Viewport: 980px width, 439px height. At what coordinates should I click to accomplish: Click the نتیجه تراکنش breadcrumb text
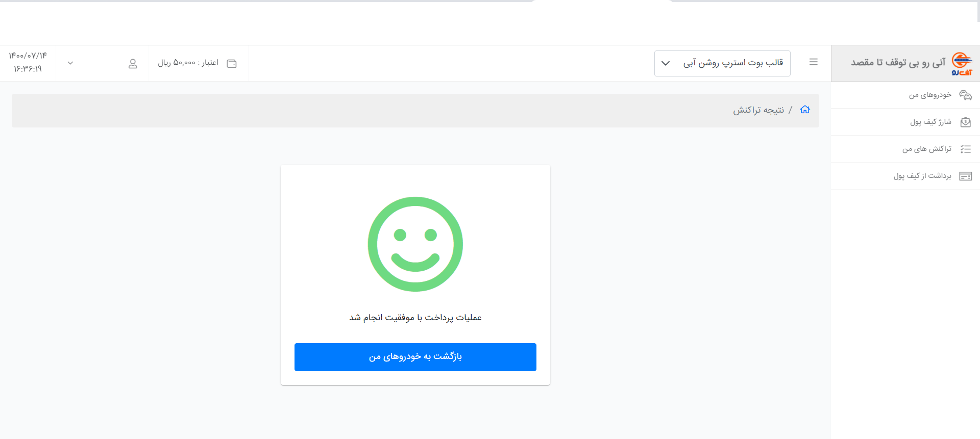coord(758,110)
